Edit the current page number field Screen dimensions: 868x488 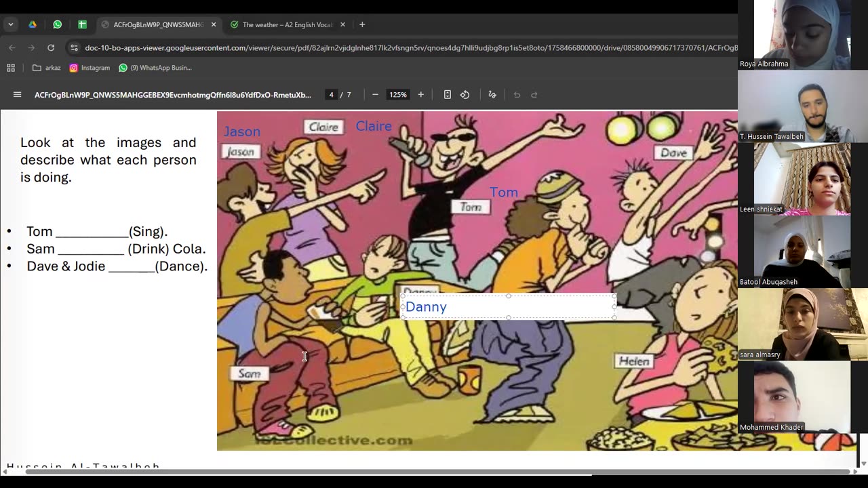point(331,95)
